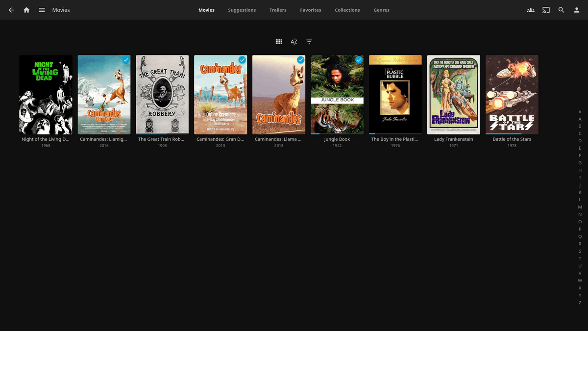The image size is (588, 368).
Task: Click the Great Train Robbery progress bar
Action: (162, 133)
